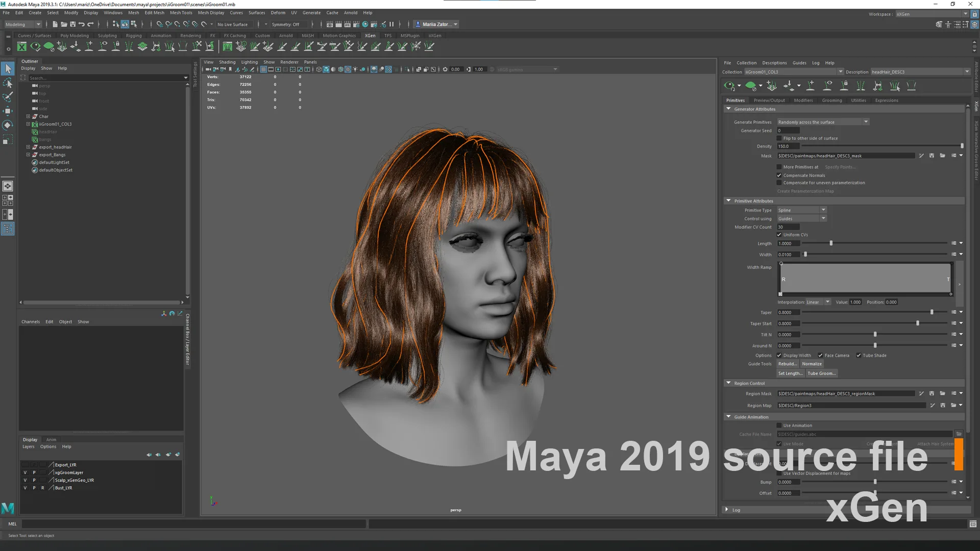This screenshot has width=980, height=551.
Task: Collapse the Generator Attributes section
Action: pos(729,109)
